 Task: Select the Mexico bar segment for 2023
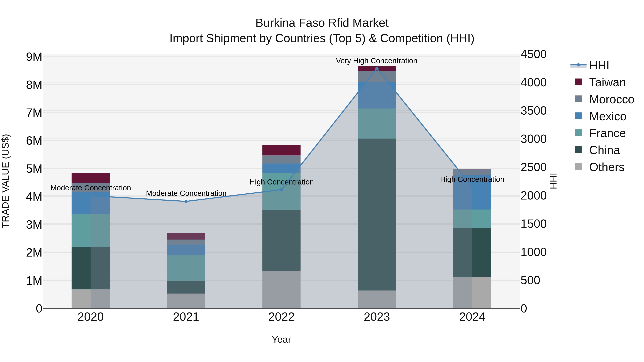377,95
